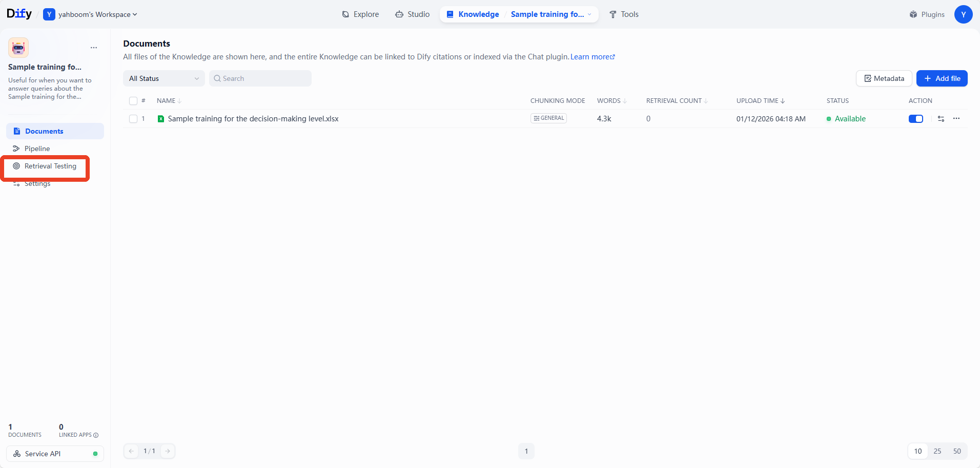The width and height of the screenshot is (980, 468).
Task: Set page size to 50
Action: [957, 451]
